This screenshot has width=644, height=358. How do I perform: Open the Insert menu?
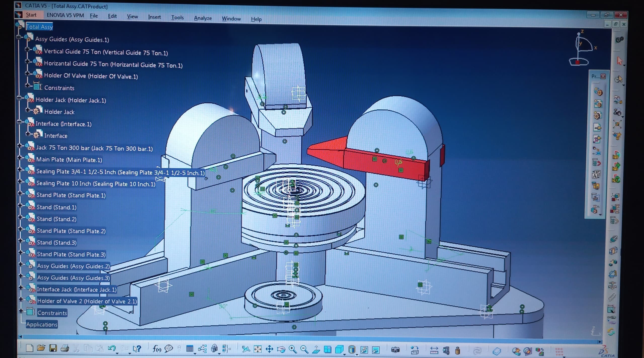(x=154, y=17)
